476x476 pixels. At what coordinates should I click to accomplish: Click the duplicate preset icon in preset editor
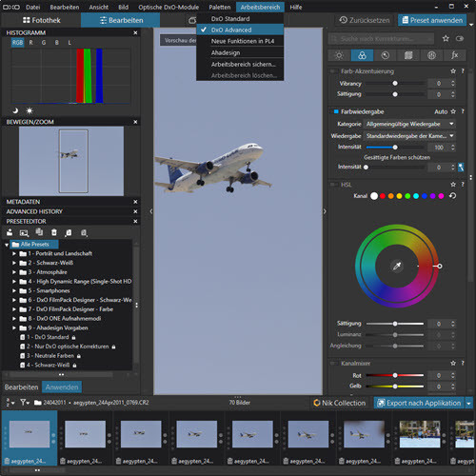point(39,232)
